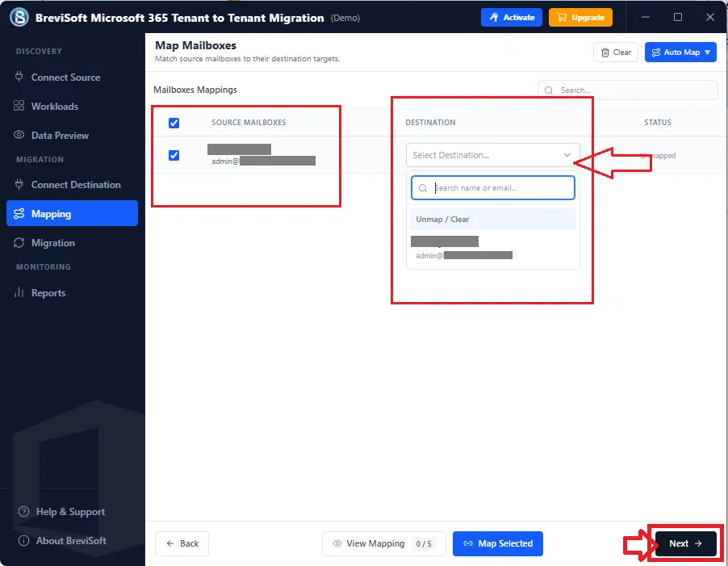Click the BreviSoft logo icon
This screenshot has width=728, height=566.
(19, 17)
